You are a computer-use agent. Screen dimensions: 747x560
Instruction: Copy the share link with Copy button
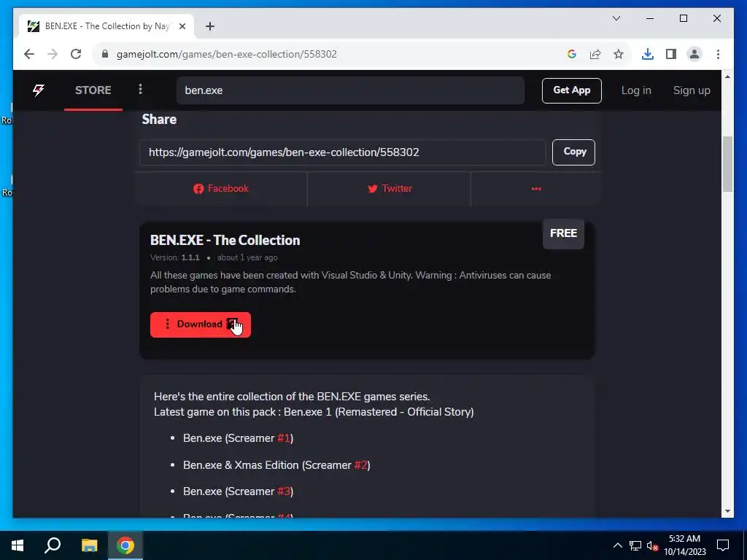click(x=573, y=152)
